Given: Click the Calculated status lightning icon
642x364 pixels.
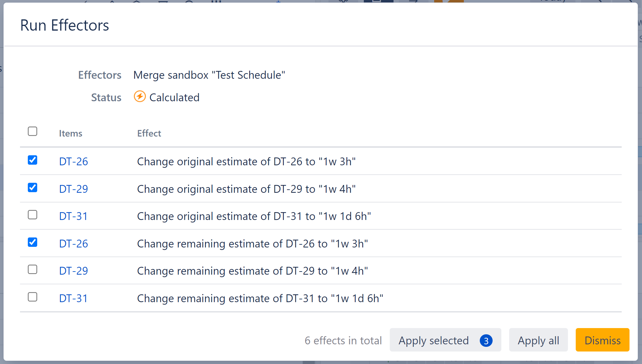Looking at the screenshot, I should [x=140, y=97].
